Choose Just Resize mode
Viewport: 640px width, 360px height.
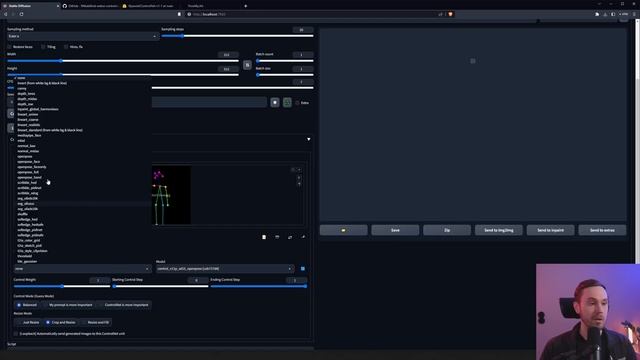[28, 322]
